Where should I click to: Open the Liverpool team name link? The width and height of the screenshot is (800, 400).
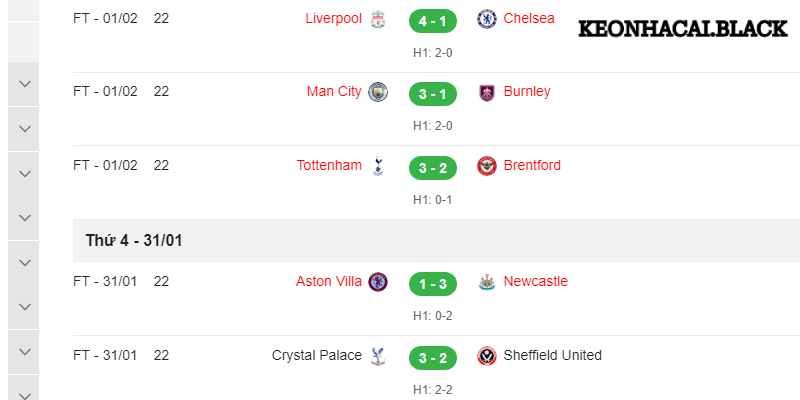[334, 19]
